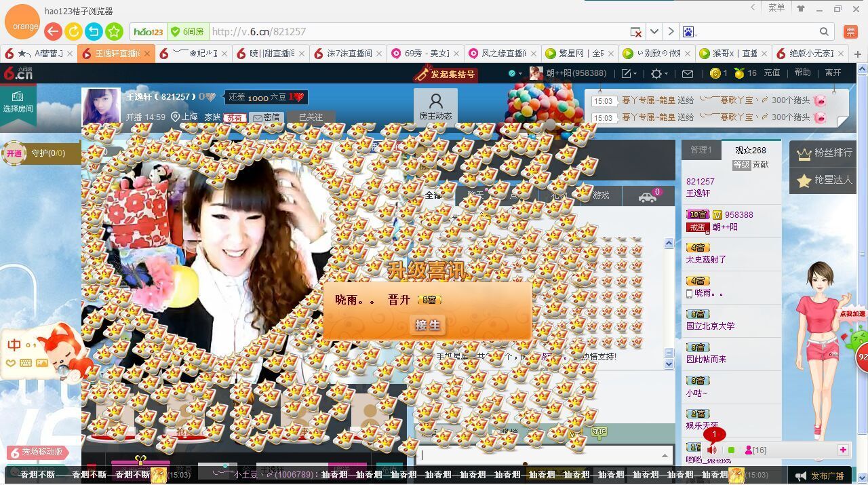
Task: Select audience member 国立北京大学
Action: pos(710,326)
